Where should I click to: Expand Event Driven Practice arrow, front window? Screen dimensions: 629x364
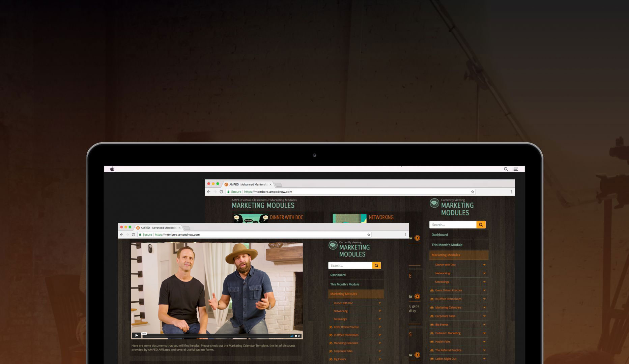pyautogui.click(x=379, y=327)
